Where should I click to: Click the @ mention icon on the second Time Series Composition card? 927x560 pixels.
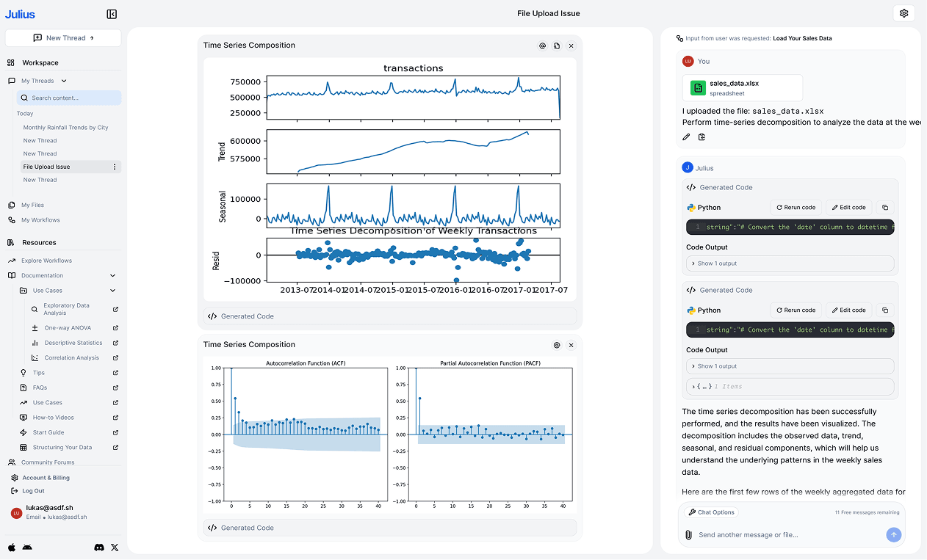pos(557,345)
